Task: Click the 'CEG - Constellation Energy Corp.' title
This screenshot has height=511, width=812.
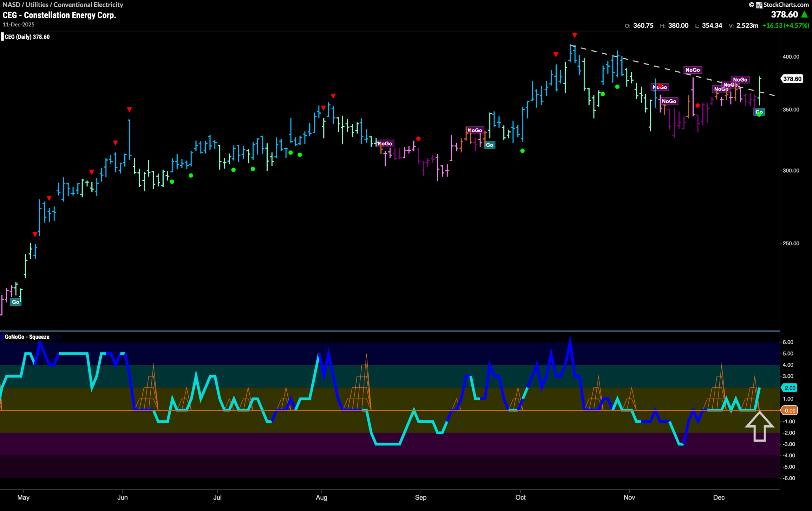Action: 60,15
